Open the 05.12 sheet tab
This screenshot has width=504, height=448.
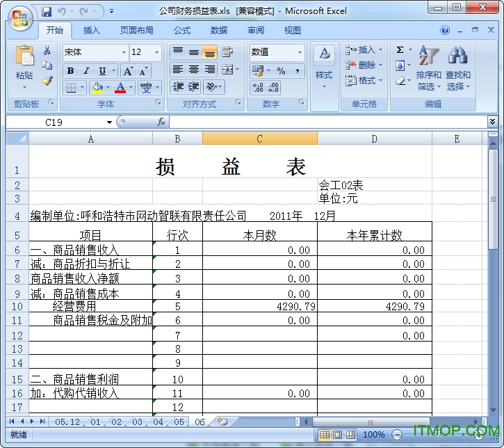tap(67, 422)
